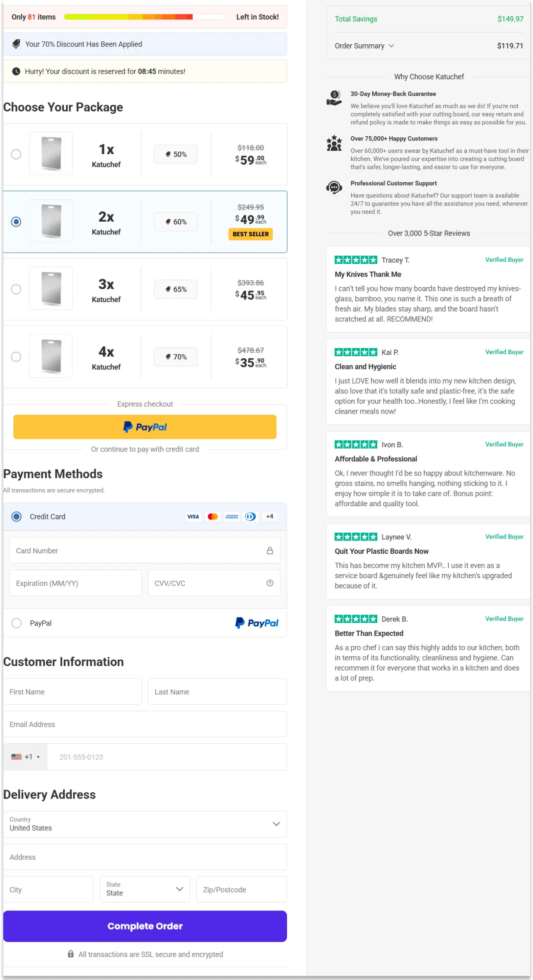
Task: Click the Complete Order button
Action: pyautogui.click(x=145, y=926)
